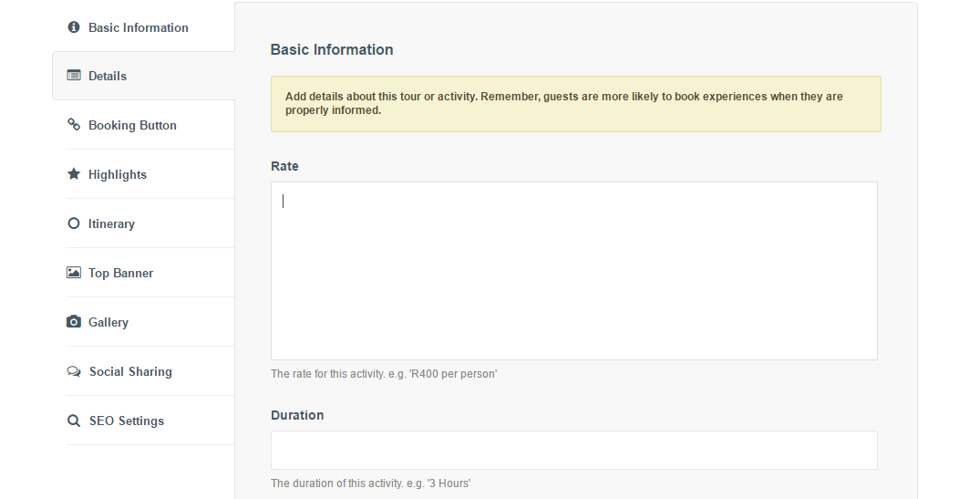Viewport: 980px width, 499px height.
Task: Click into the Duration input field
Action: click(573, 450)
